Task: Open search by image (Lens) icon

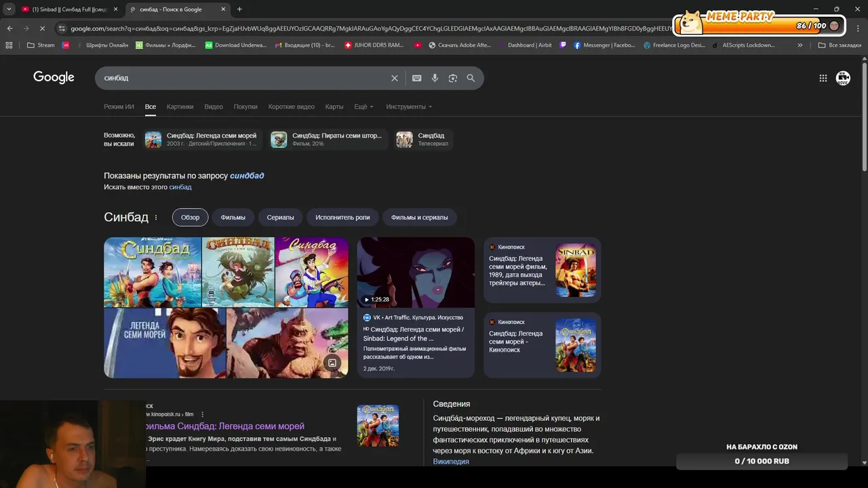Action: (453, 78)
